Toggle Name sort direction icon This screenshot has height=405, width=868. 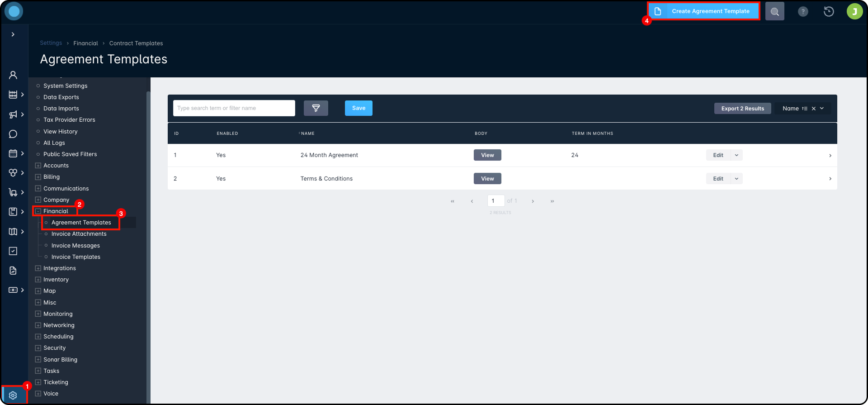click(x=805, y=109)
